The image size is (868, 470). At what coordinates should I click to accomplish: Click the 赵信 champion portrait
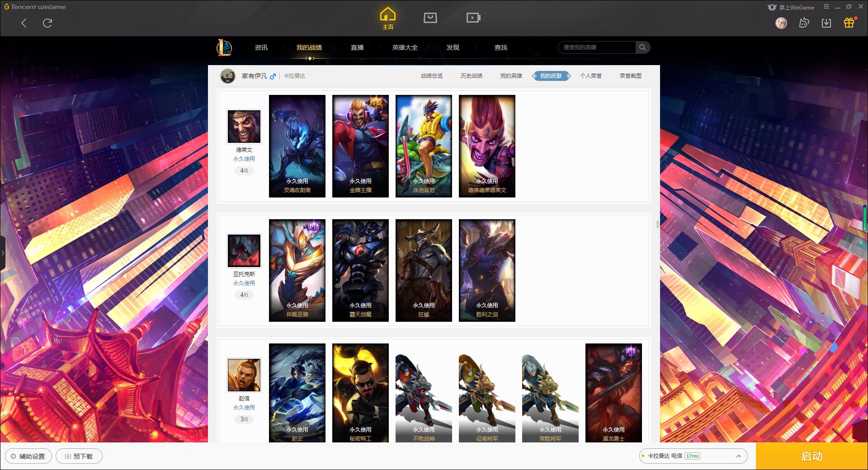244,375
